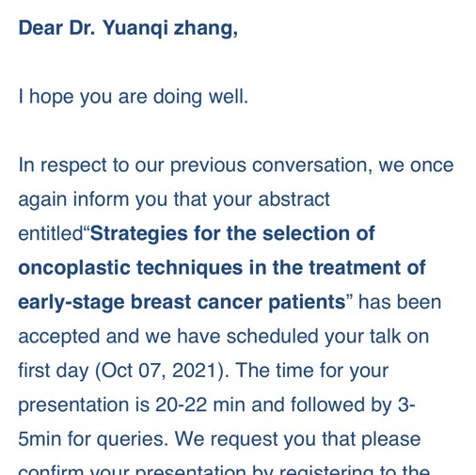Viewport: 476px width, 475px height.
Task: Click the words 'has been' after the title
Action: pyautogui.click(x=400, y=302)
